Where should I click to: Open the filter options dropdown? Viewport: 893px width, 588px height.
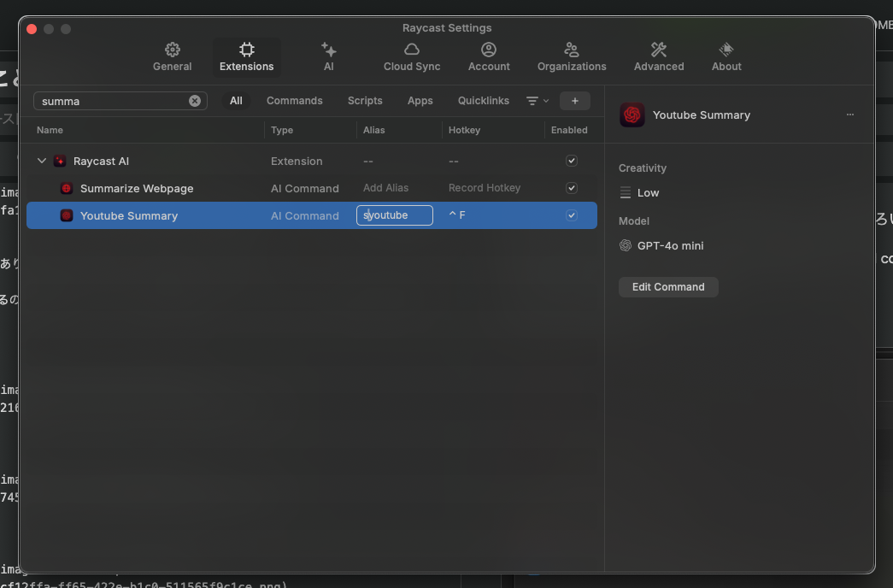(537, 101)
